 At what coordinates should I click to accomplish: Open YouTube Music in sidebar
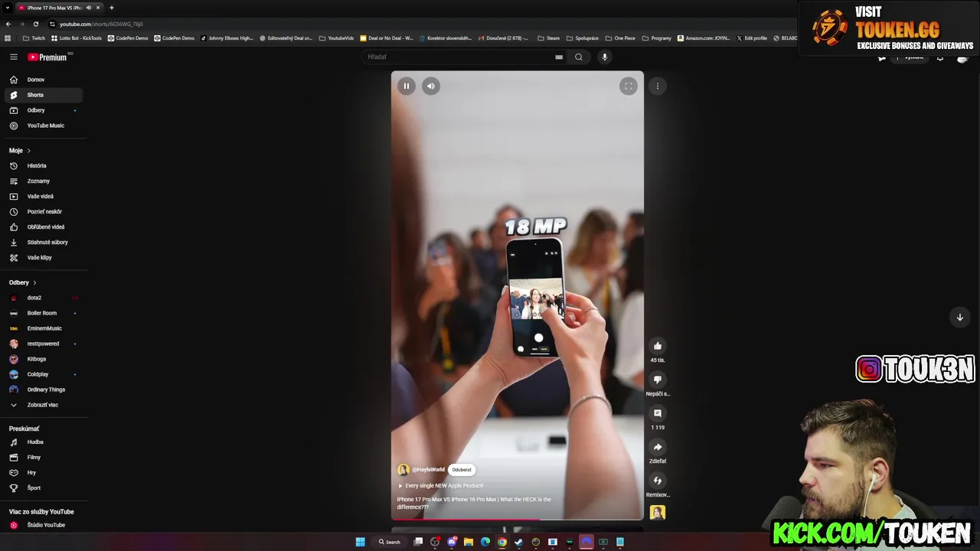[43, 126]
